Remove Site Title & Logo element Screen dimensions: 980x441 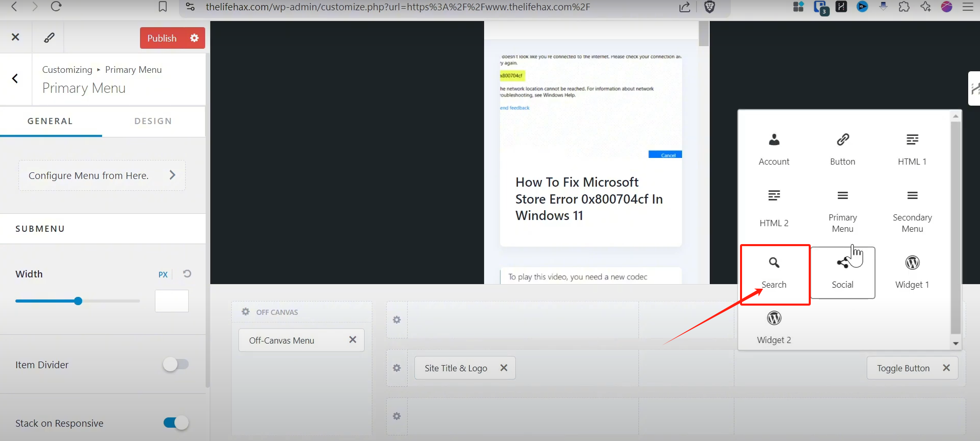click(x=504, y=368)
